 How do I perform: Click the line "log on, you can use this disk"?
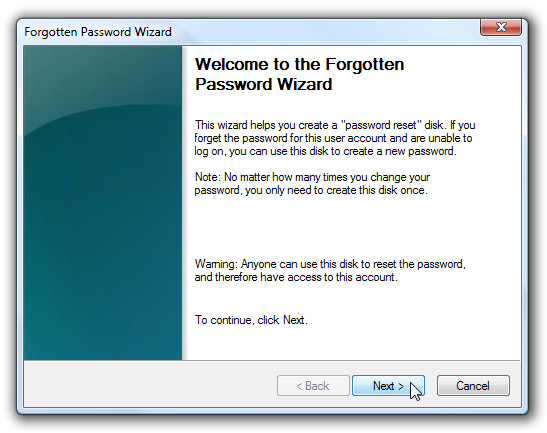tap(325, 151)
